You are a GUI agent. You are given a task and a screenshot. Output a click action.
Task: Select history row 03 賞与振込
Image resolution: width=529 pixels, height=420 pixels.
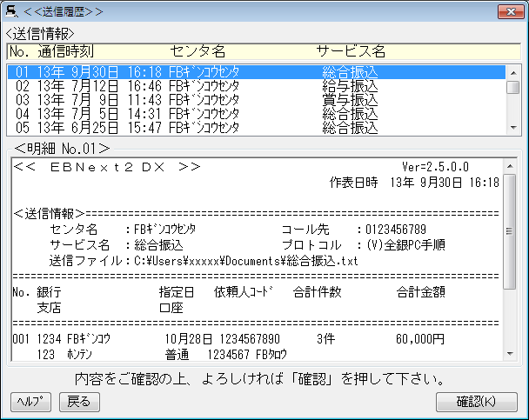coord(257,100)
